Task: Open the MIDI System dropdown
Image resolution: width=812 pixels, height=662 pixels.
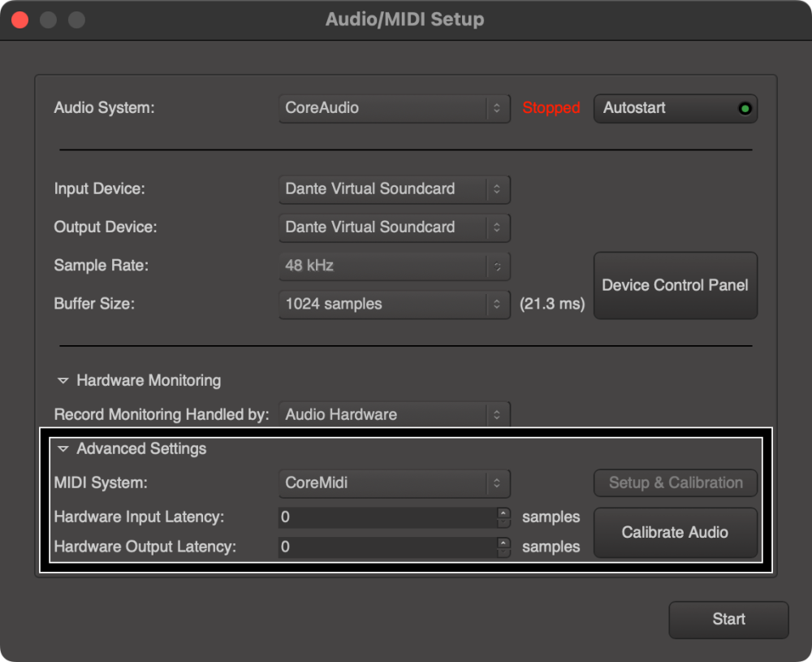Action: coord(394,483)
